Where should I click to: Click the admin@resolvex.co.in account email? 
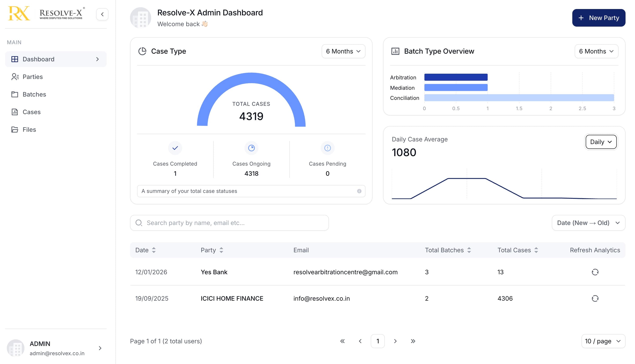tap(57, 353)
